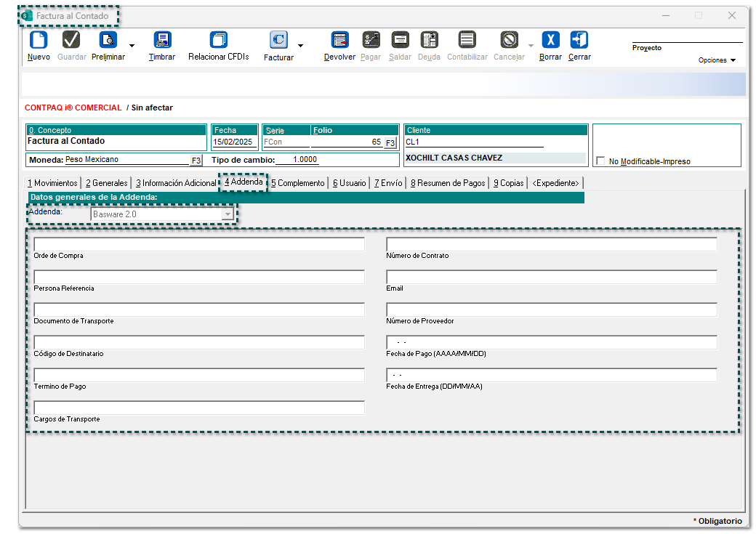Open the Opciones dropdown menu
Screen dimensions: 756x534
[717, 60]
